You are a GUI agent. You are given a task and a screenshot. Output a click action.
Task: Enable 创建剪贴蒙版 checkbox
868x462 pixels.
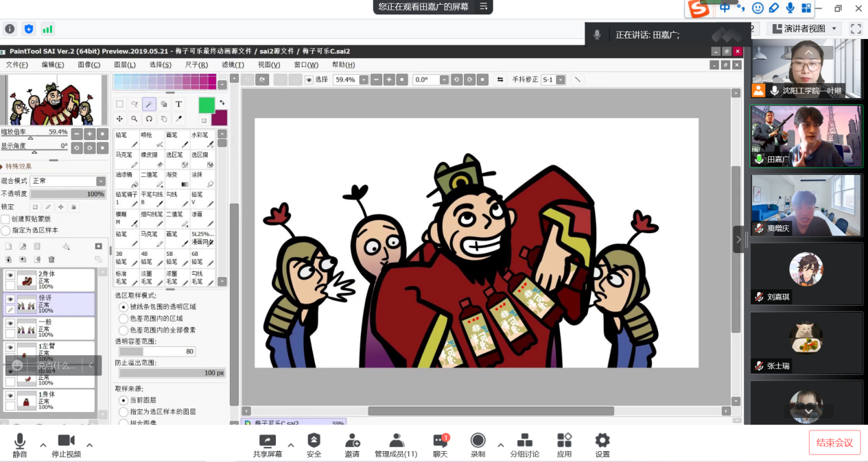pos(5,219)
